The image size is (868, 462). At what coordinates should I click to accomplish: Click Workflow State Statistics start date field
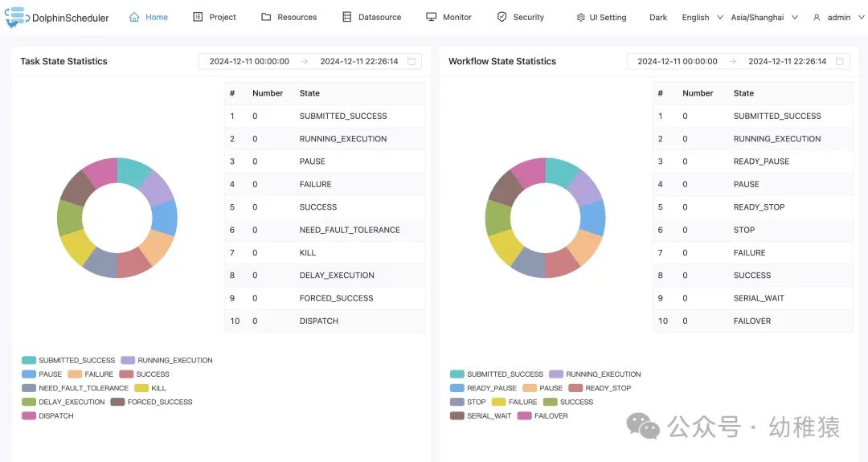pyautogui.click(x=677, y=61)
